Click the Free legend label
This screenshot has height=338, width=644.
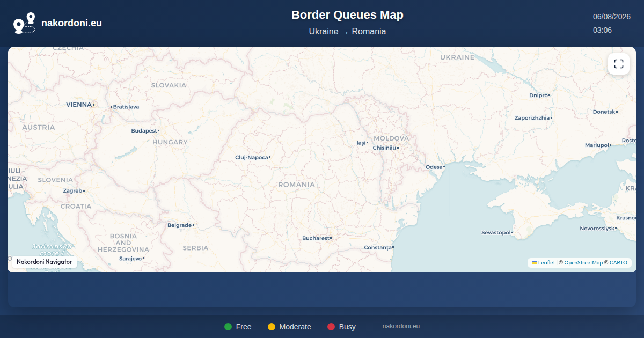(x=244, y=327)
